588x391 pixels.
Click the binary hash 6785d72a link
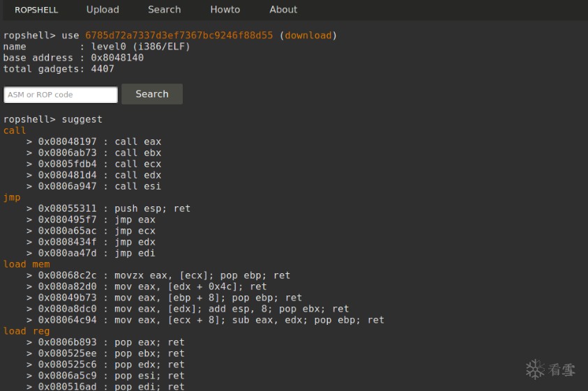coord(179,36)
